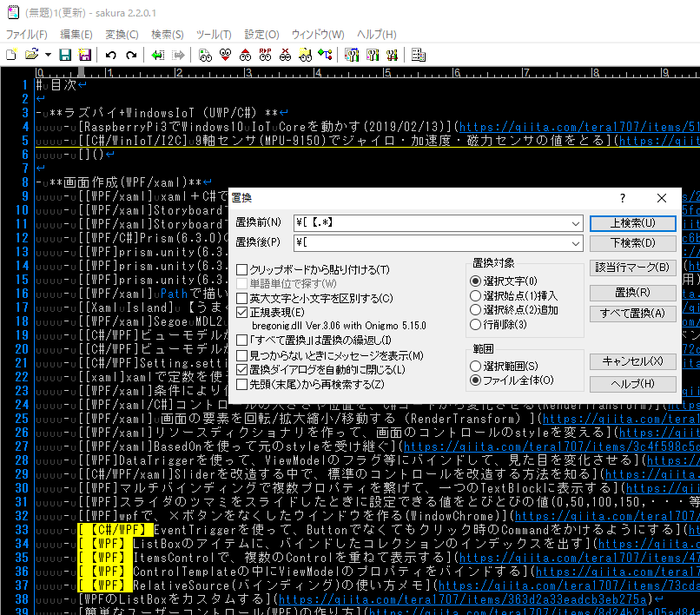Select 選択始点(1)挿入 radio option
Screen dimensions: 700x615
click(475, 295)
